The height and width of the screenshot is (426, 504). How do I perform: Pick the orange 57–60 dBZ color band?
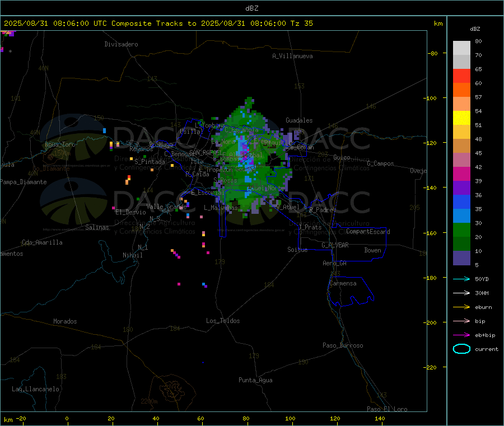tap(461, 90)
